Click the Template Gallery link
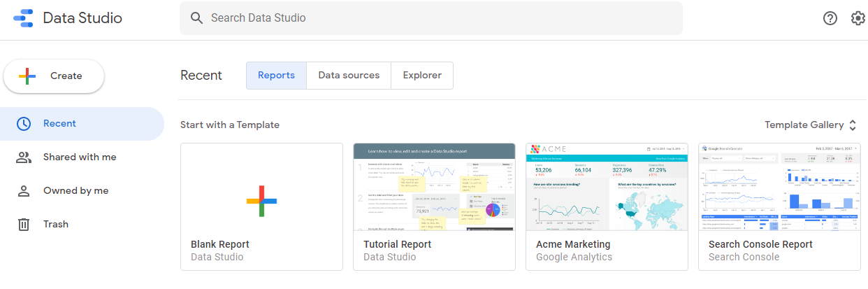Screen dimensions: 868x289 point(804,125)
